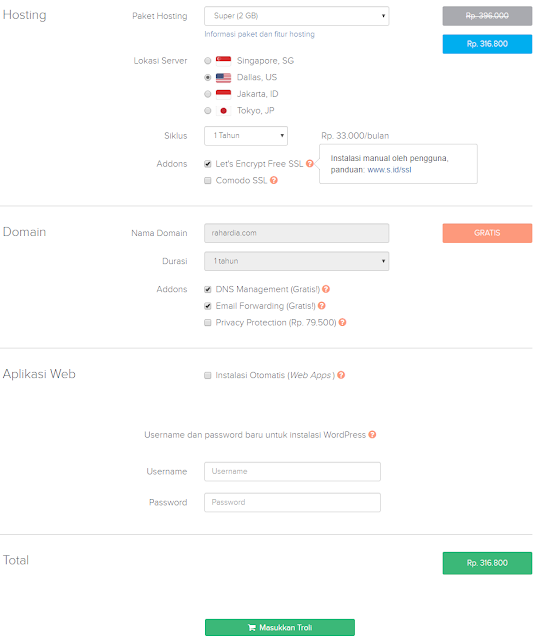Screen dimensions: 537x640
Task: Open help icon beside Email Forwarding
Action: 322,306
